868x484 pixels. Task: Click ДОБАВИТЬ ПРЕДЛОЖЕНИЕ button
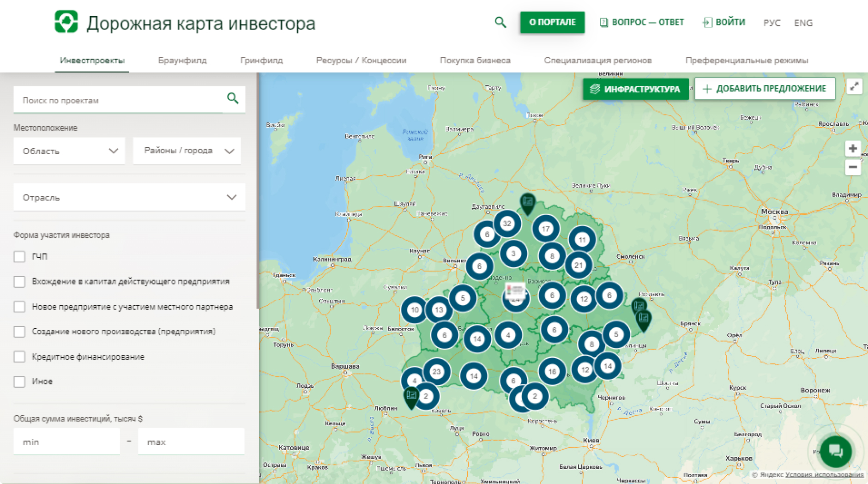pos(765,89)
